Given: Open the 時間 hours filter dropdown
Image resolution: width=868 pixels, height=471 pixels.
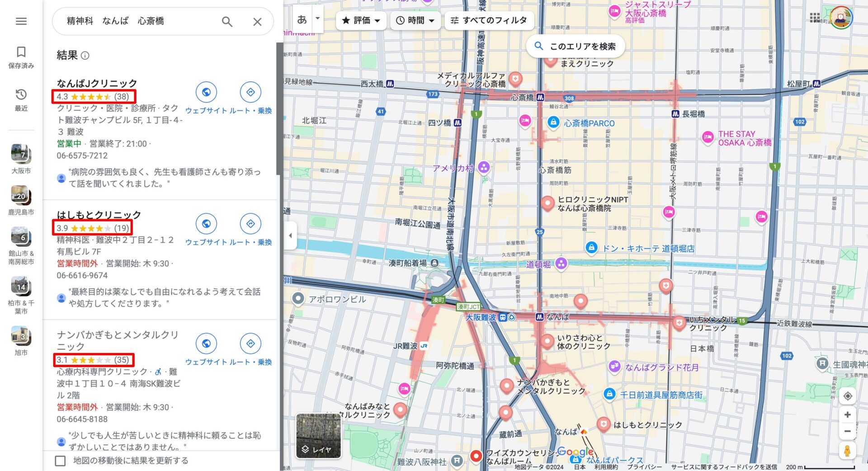Looking at the screenshot, I should (x=415, y=20).
